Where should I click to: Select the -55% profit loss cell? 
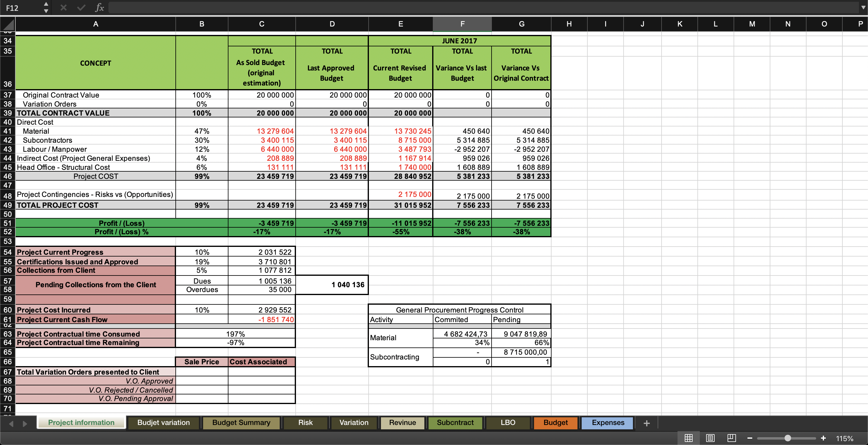tap(401, 232)
